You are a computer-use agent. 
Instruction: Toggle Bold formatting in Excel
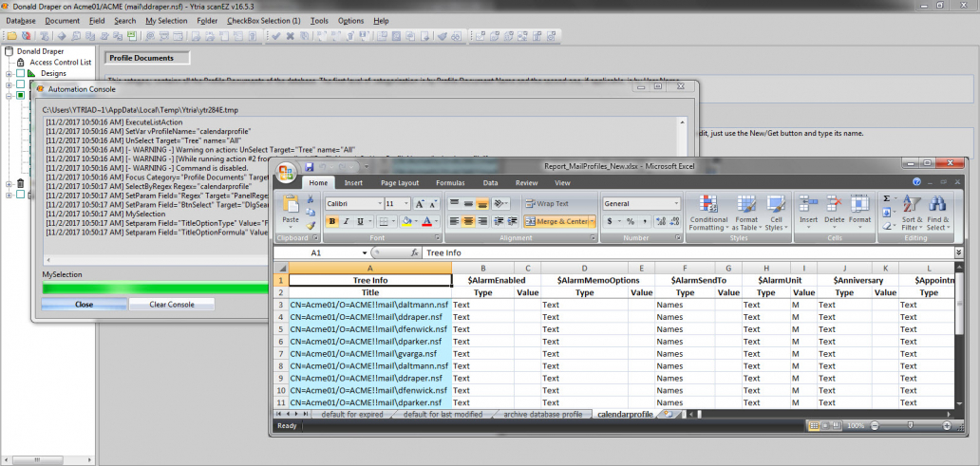pyautogui.click(x=331, y=221)
